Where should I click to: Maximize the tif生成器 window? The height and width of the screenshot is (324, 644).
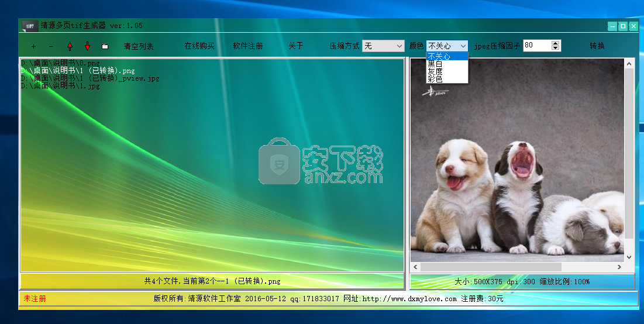pos(623,26)
